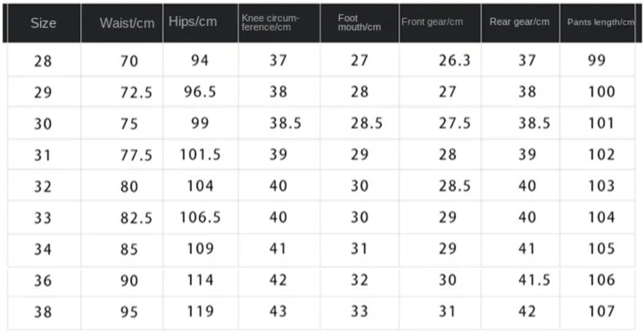Click the Hips/cm header cell

(193, 22)
